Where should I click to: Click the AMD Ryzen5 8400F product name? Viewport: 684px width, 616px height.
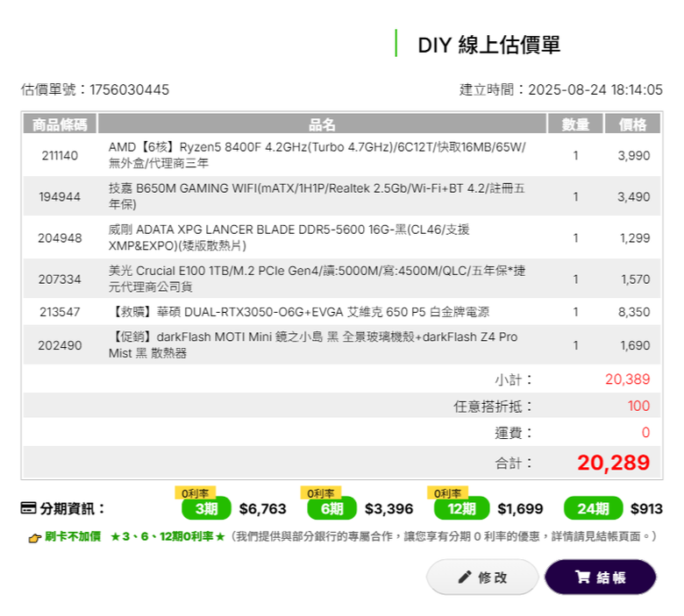[317, 155]
